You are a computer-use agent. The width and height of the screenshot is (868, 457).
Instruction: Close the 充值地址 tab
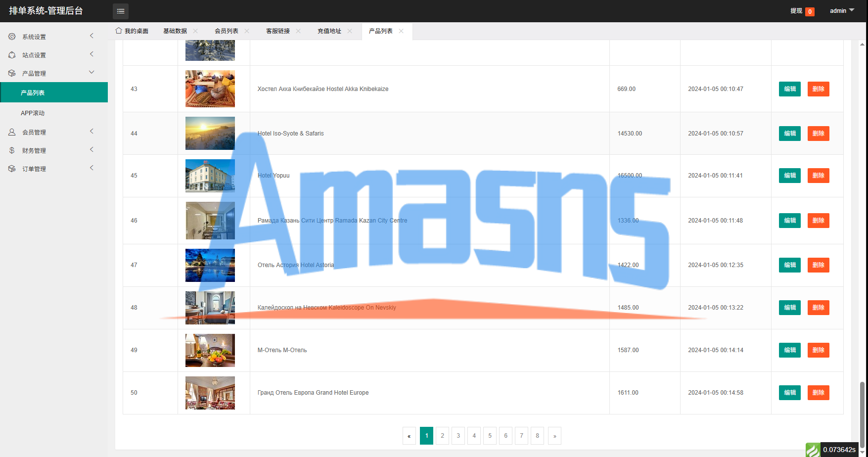tap(350, 31)
